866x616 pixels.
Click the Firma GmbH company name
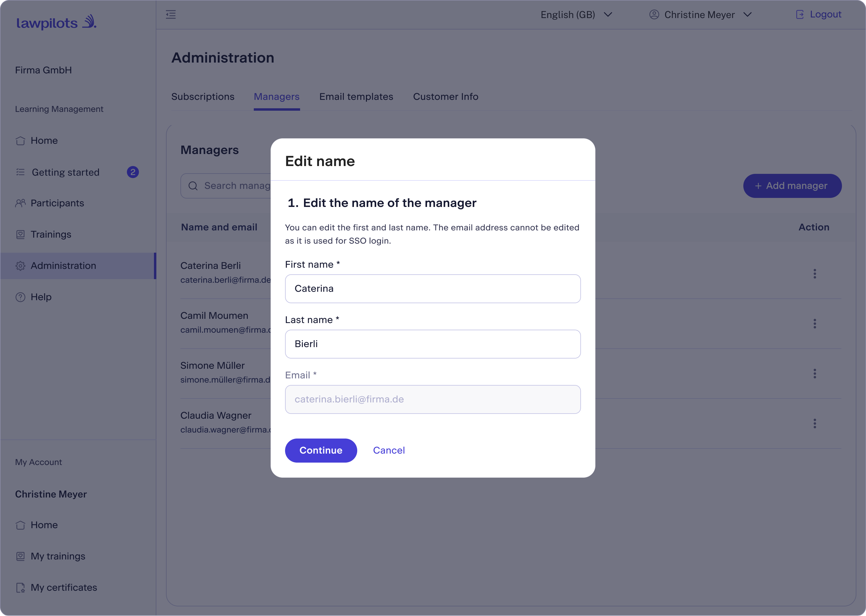(43, 70)
